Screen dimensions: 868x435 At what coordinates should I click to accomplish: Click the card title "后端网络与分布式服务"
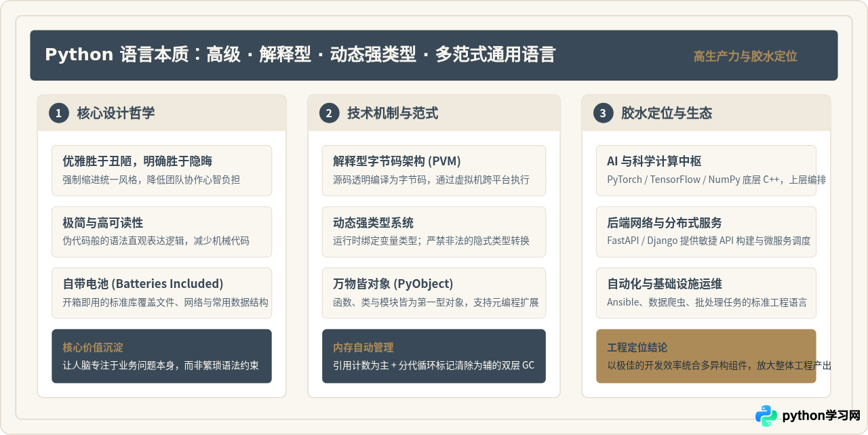tap(665, 223)
